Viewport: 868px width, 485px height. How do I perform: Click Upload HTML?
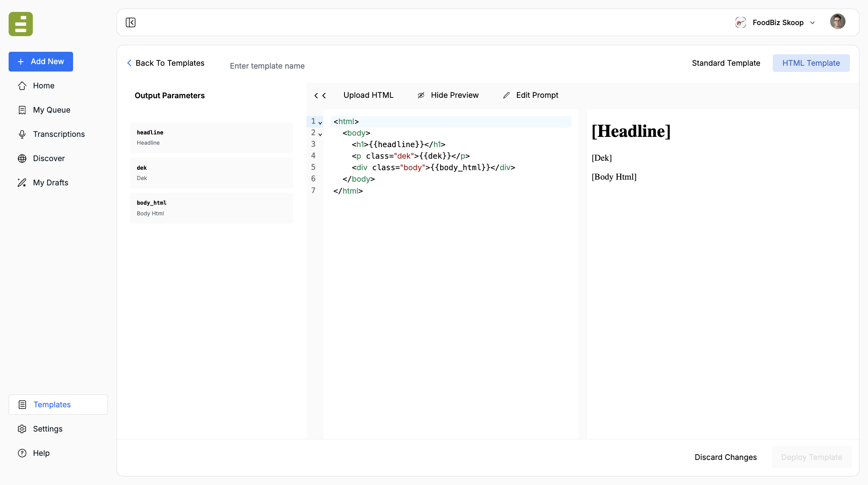(x=368, y=95)
